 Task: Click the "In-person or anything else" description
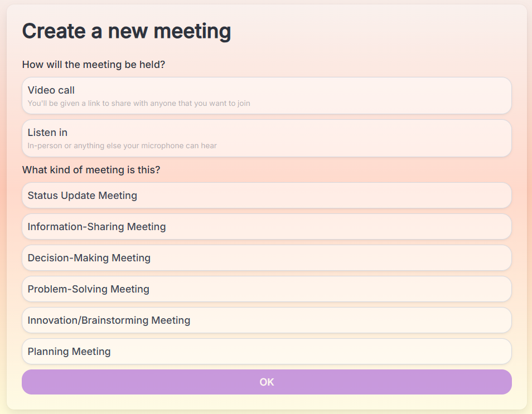122,146
